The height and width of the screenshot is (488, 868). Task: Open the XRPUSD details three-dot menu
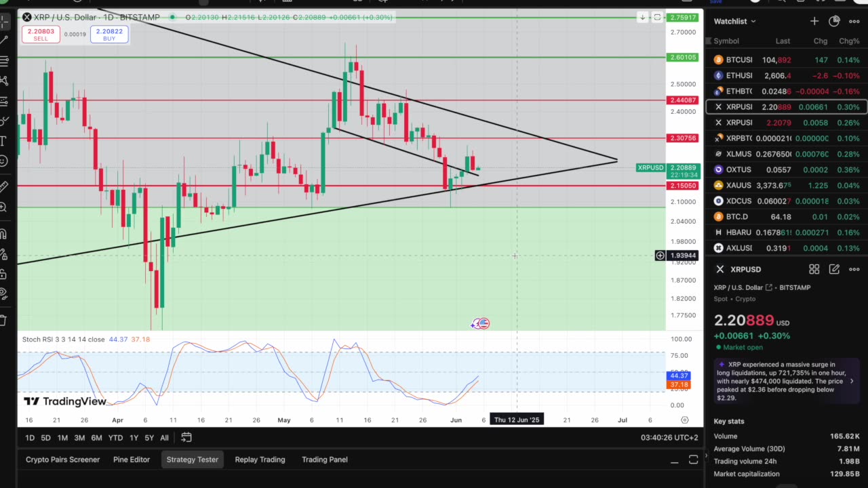[x=854, y=269]
